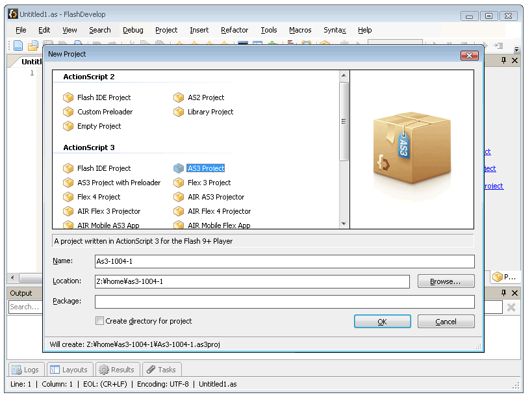Select the Flex 3 Project icon
532x397 pixels.
click(179, 183)
